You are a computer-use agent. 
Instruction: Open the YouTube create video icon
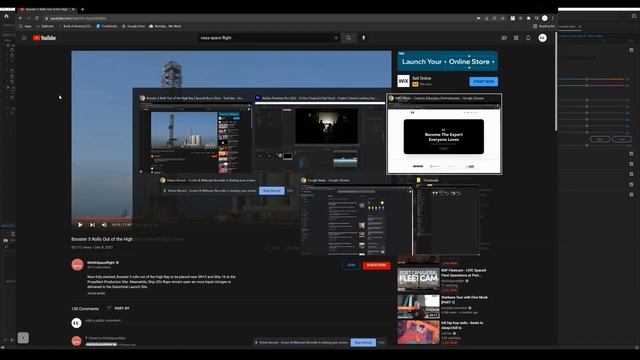coord(504,38)
